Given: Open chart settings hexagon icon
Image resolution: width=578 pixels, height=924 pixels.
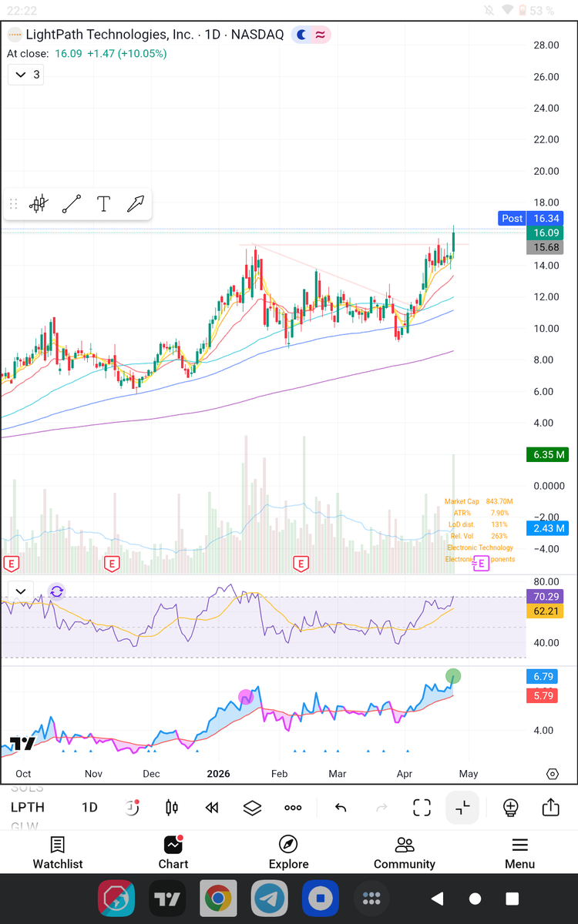Looking at the screenshot, I should click(553, 774).
